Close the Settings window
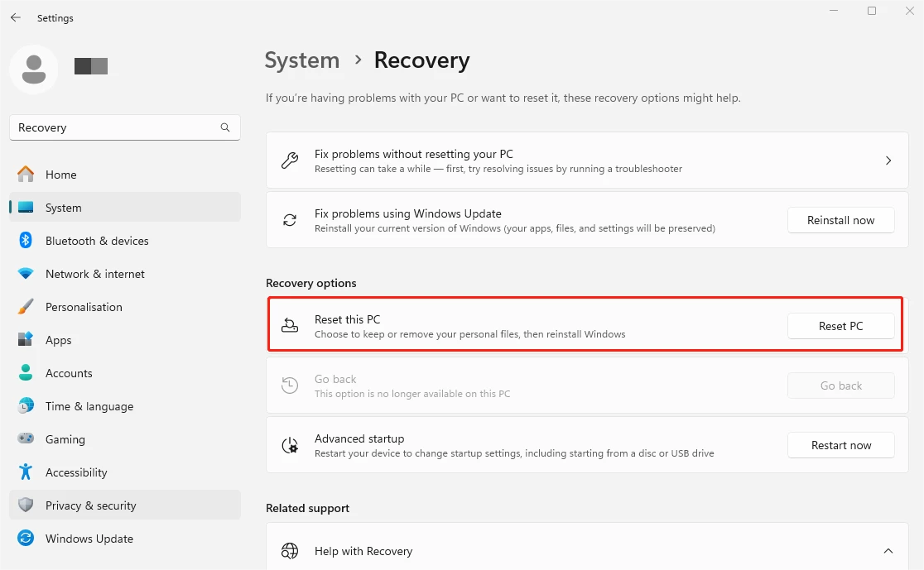Screen dimensions: 924x570 [909, 11]
